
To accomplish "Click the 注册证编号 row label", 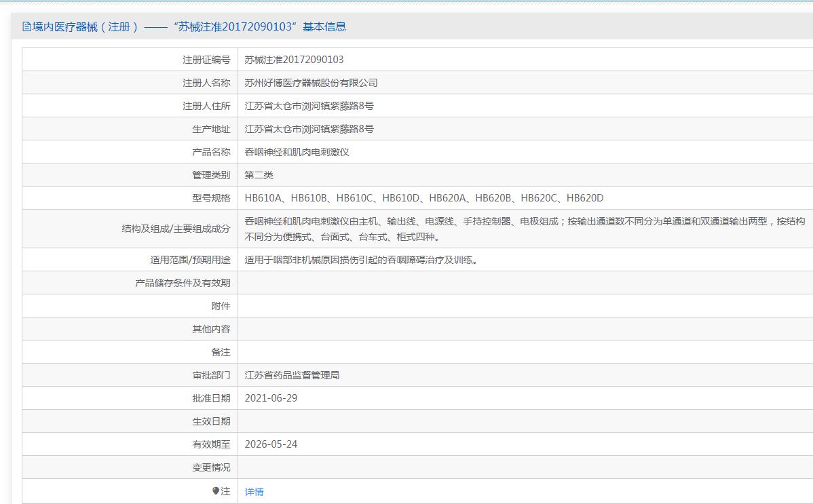I will click(x=206, y=60).
